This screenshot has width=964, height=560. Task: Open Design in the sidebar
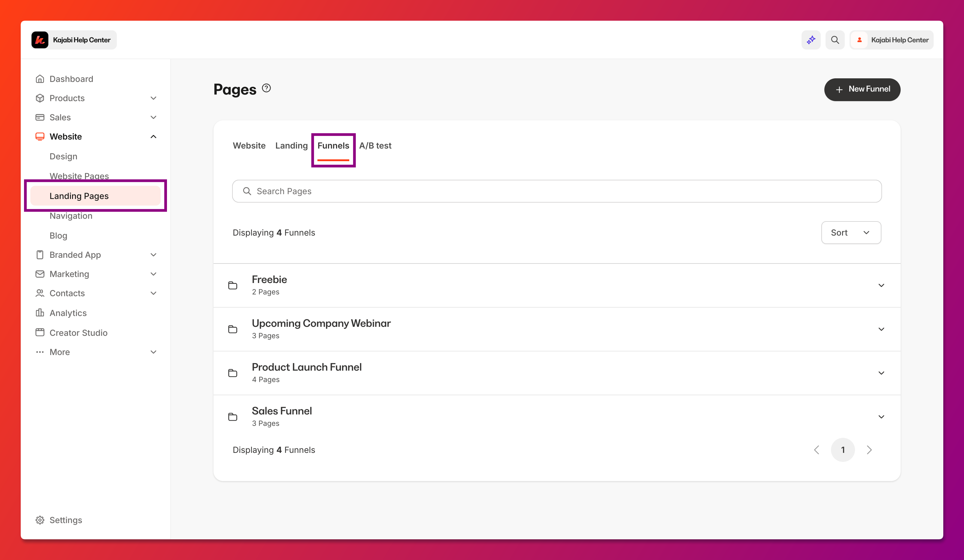[63, 156]
